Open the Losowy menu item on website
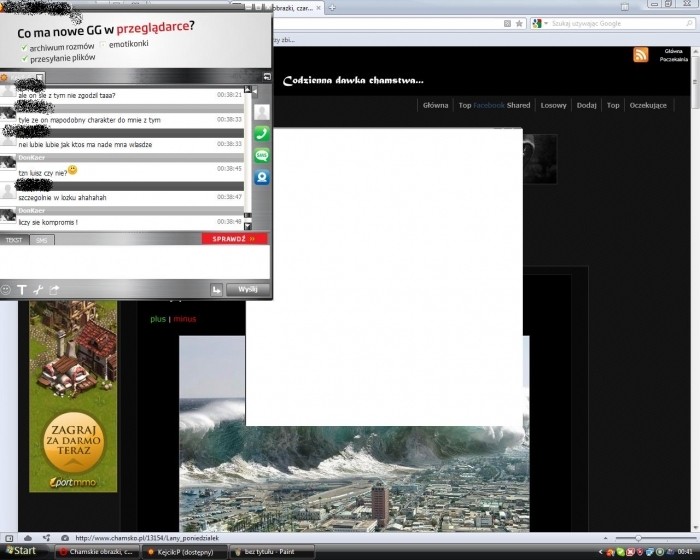This screenshot has width=700, height=560. pos(553,105)
